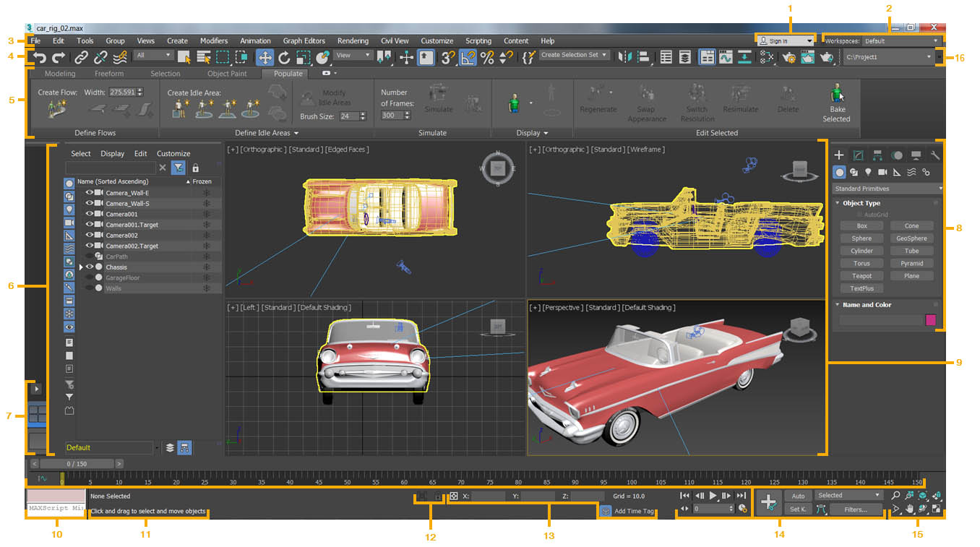This screenshot has width=980, height=547.
Task: Open the Rendering menu
Action: pyautogui.click(x=354, y=40)
